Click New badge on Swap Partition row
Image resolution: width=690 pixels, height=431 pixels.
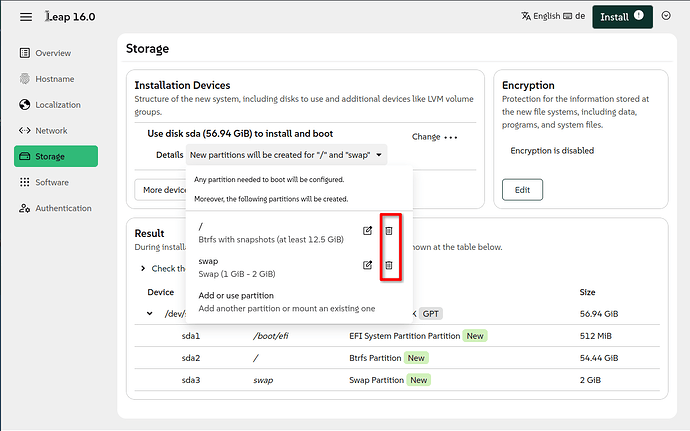tap(418, 380)
